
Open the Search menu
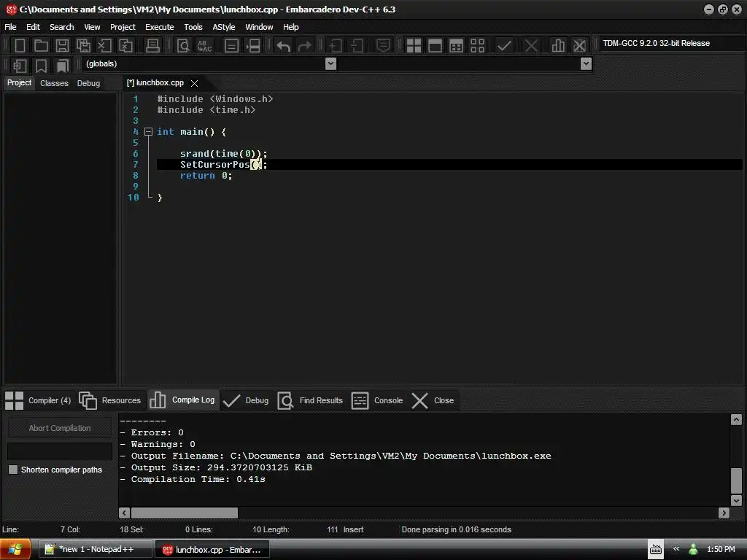(x=62, y=27)
